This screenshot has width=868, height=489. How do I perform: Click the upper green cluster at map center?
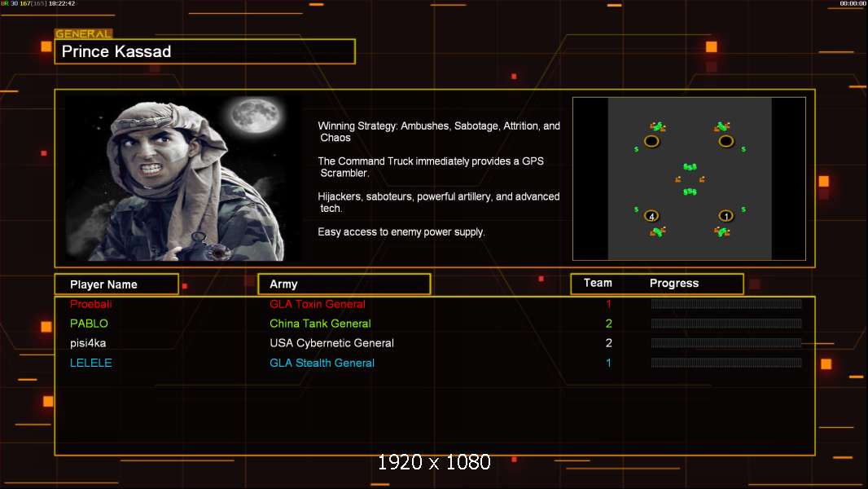[690, 167]
